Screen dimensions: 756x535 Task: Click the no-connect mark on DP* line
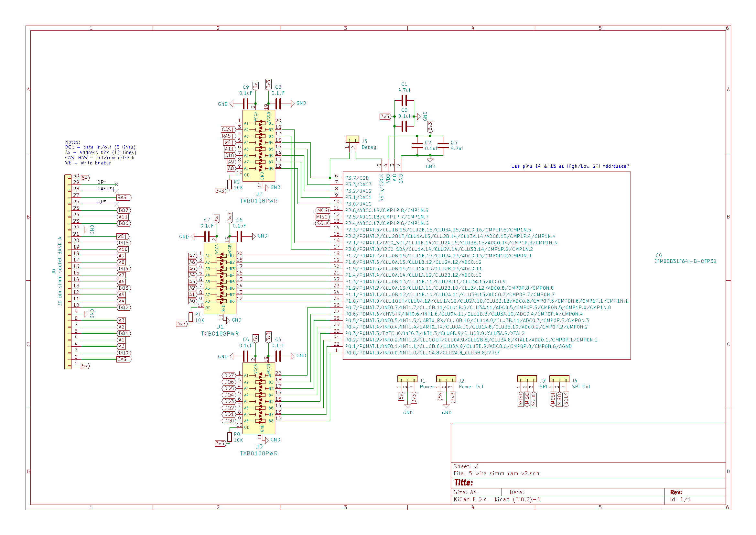(x=116, y=184)
